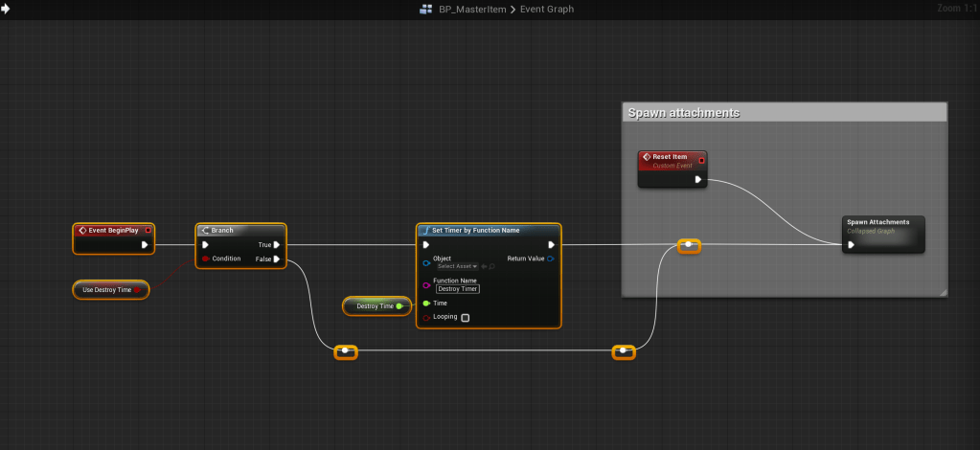The height and width of the screenshot is (450, 980).
Task: Click the Function Name text field
Action: pyautogui.click(x=457, y=288)
